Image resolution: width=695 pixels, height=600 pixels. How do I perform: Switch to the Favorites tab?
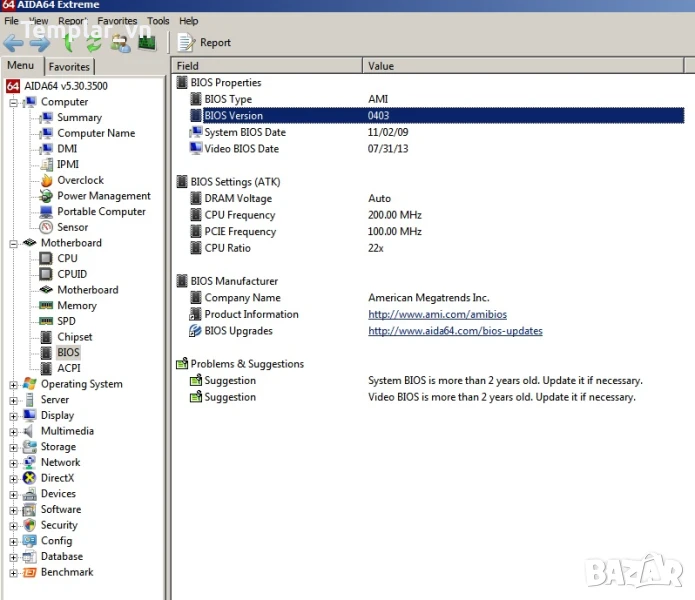69,67
